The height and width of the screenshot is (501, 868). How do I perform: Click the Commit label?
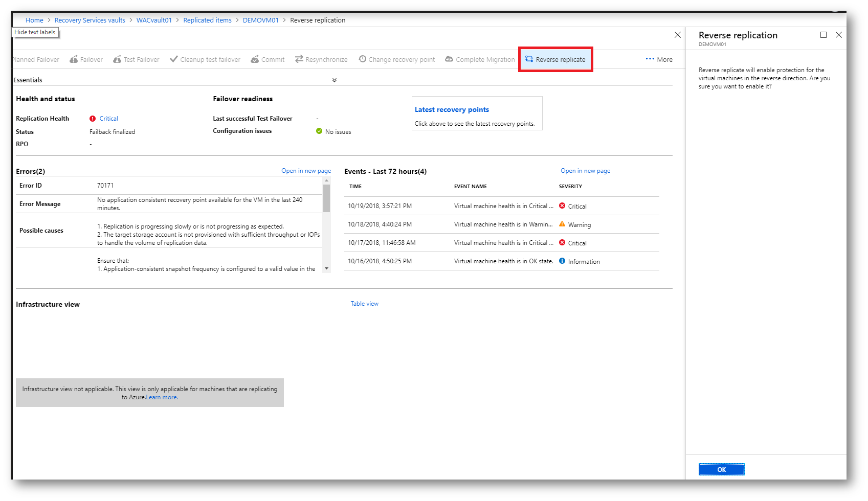(273, 60)
